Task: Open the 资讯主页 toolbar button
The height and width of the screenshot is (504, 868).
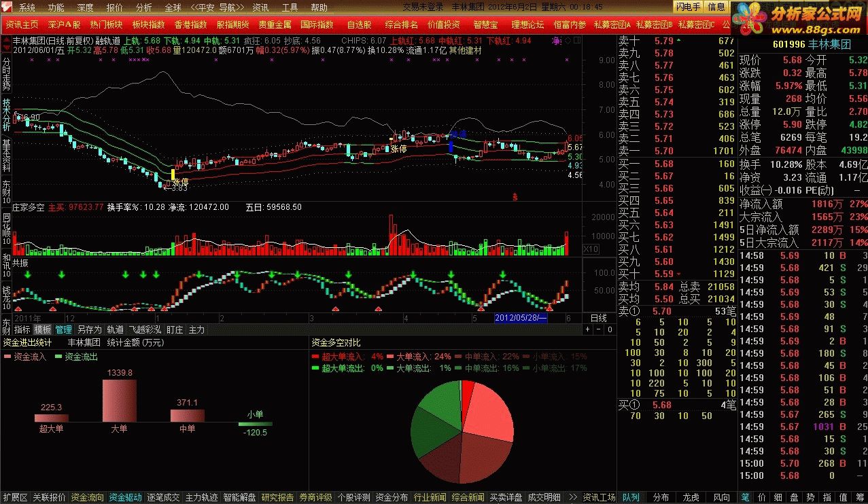Action: click(22, 24)
